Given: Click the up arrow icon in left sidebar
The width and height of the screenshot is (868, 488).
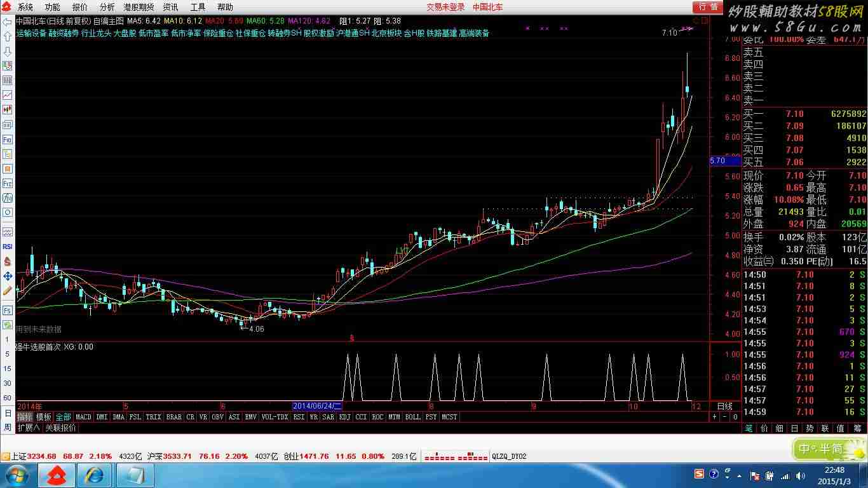Looking at the screenshot, I should click(8, 37).
